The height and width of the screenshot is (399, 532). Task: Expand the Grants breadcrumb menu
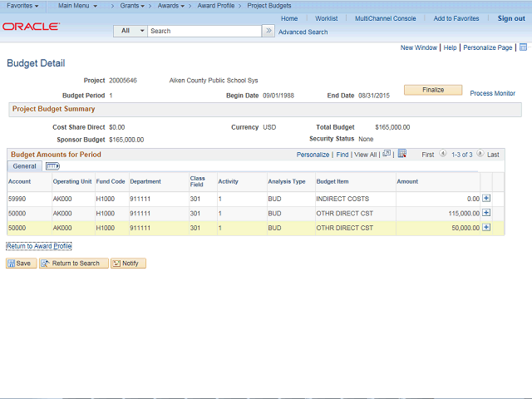[133, 6]
